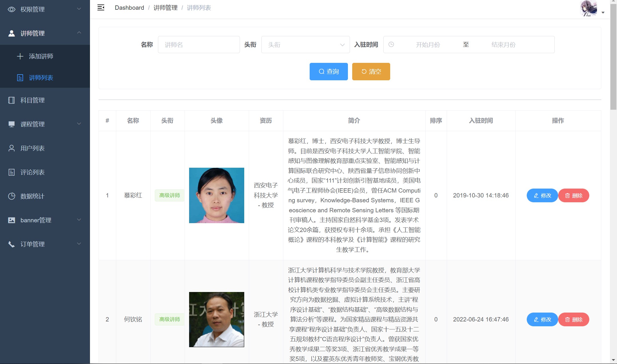
Task: Open the 评论列表 sidebar entry
Action: pyautogui.click(x=32, y=172)
